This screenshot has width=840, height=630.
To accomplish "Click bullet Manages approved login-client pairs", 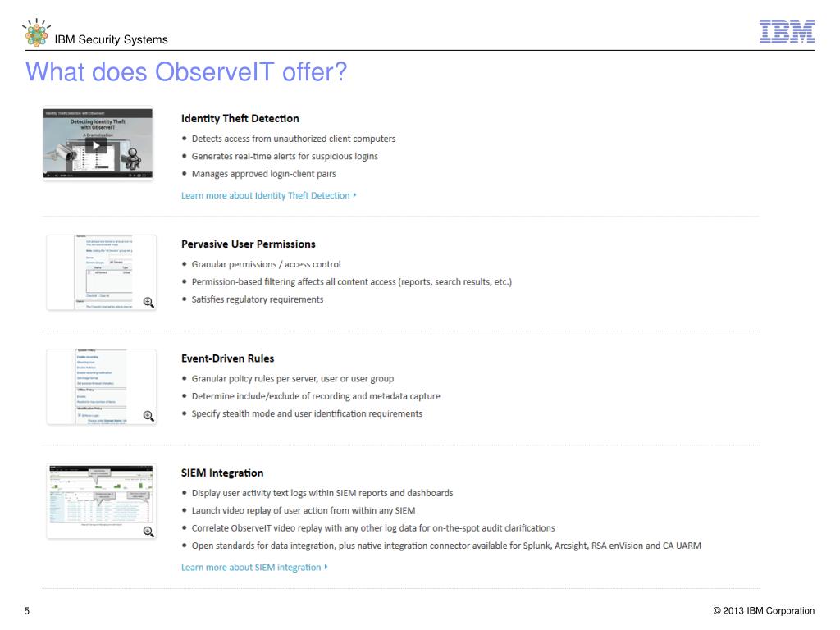I will click(x=263, y=174).
